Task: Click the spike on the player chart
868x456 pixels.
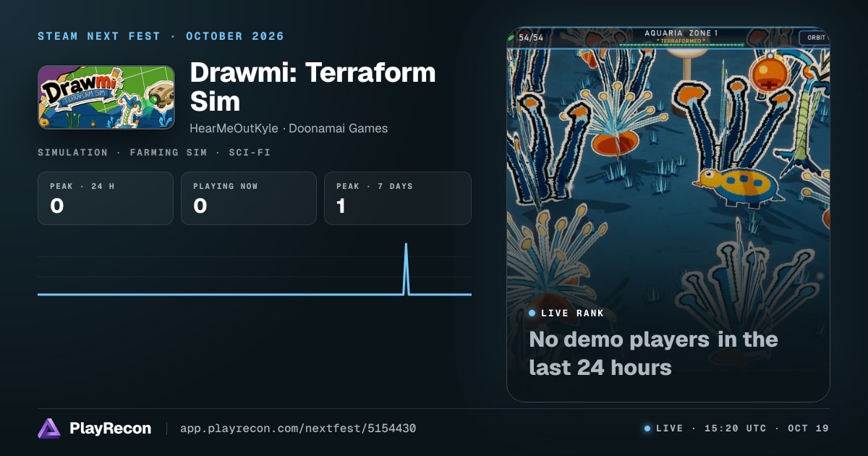Action: 406,269
